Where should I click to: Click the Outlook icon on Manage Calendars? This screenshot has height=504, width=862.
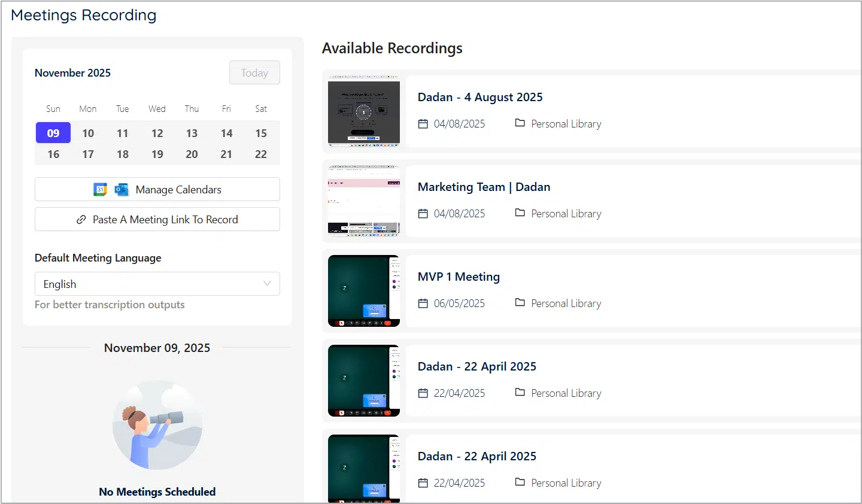121,189
